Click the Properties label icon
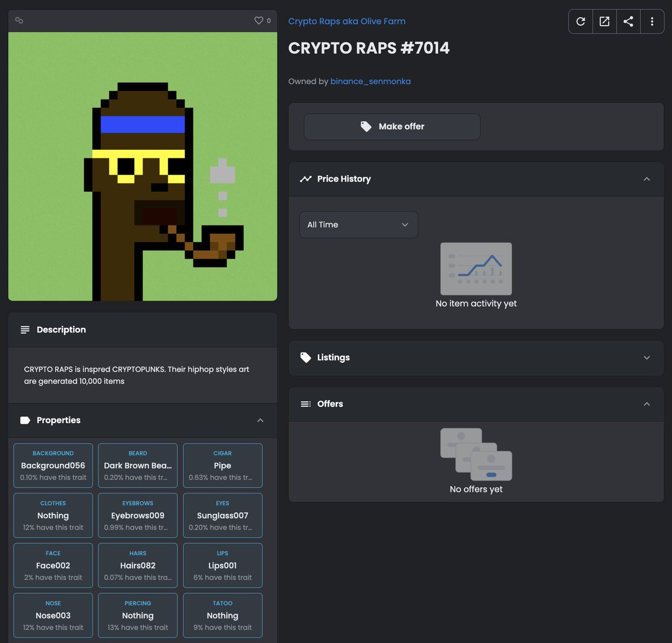 [x=25, y=420]
